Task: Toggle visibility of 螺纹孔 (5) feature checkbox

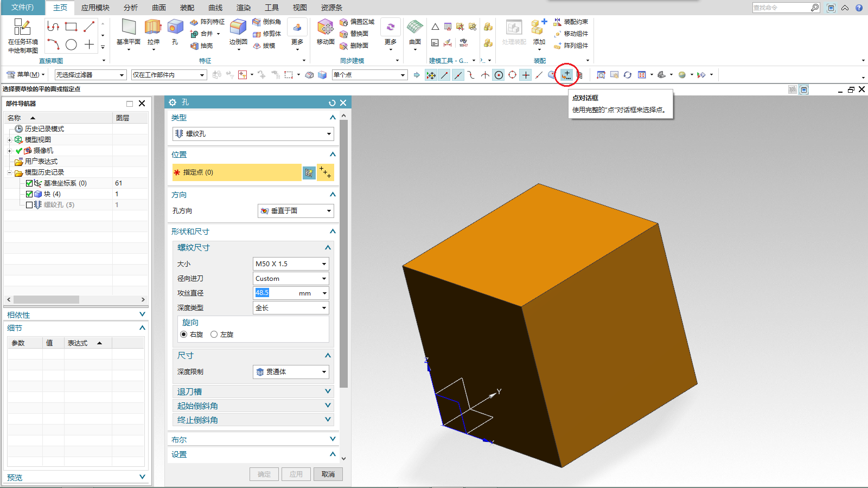Action: [x=29, y=205]
